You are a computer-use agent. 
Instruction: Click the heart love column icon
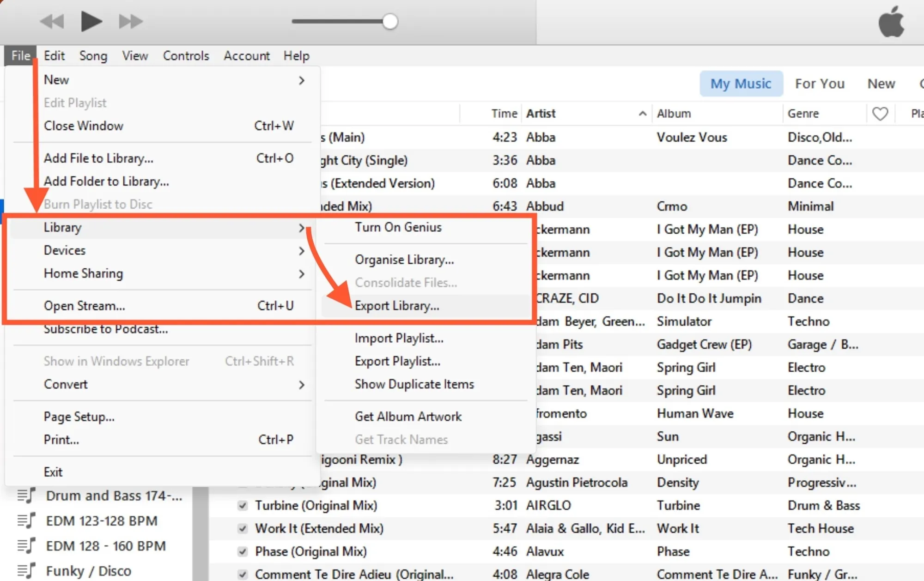point(880,114)
